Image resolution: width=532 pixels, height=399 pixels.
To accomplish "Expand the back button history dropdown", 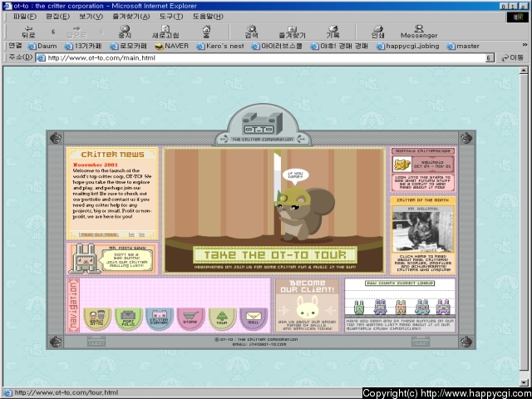I will [x=53, y=32].
